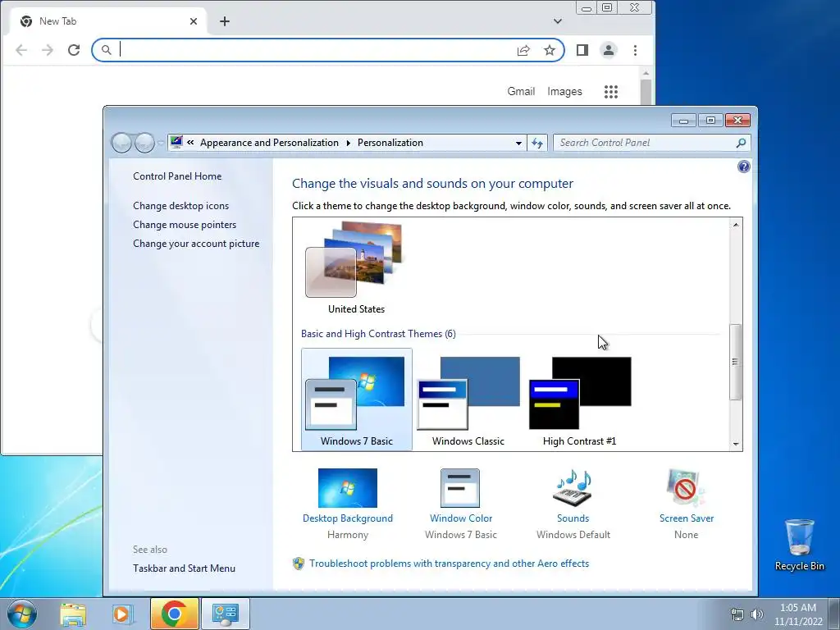
Task: Switch to Chrome via taskbar icon
Action: click(x=174, y=614)
